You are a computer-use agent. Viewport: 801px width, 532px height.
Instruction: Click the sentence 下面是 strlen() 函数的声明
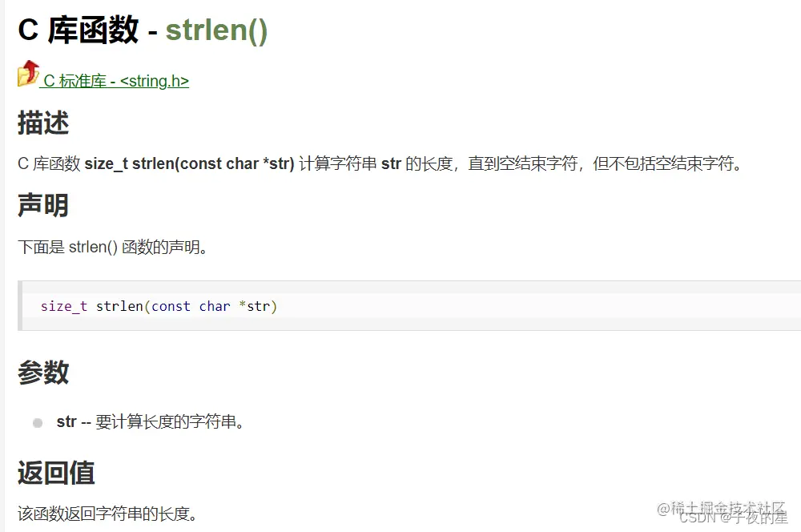[x=112, y=248]
